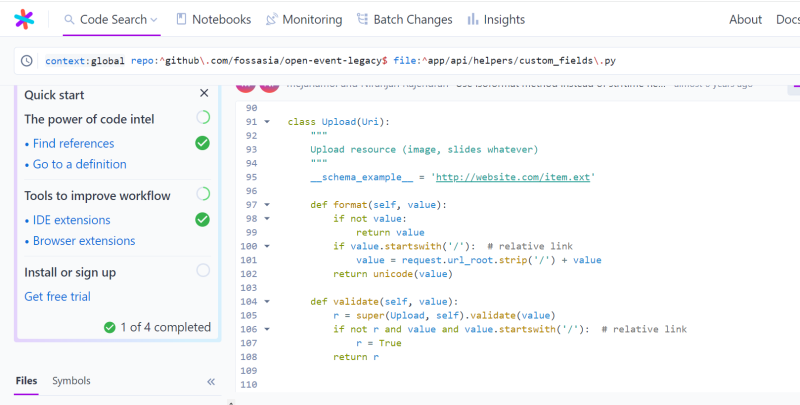Click the Batch Changes icon

click(364, 19)
